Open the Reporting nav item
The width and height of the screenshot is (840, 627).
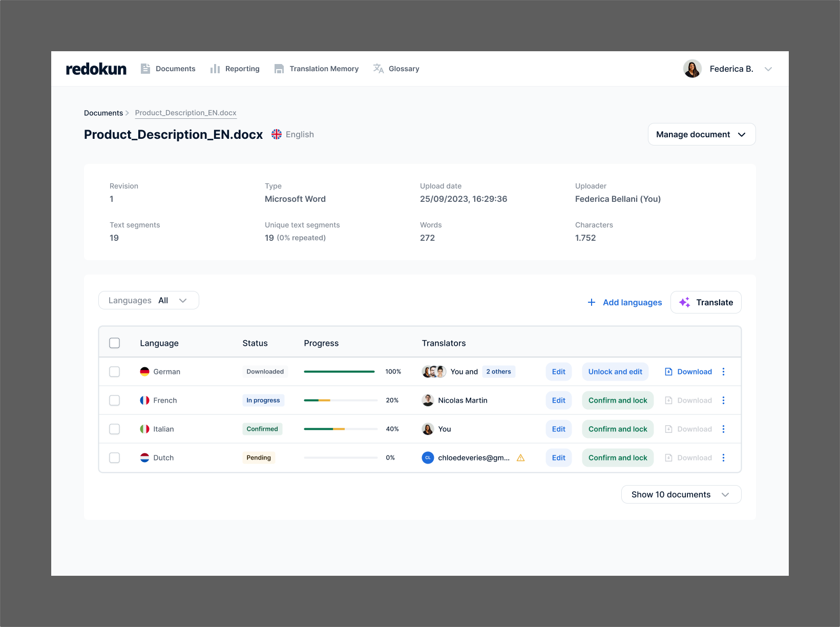tap(235, 69)
